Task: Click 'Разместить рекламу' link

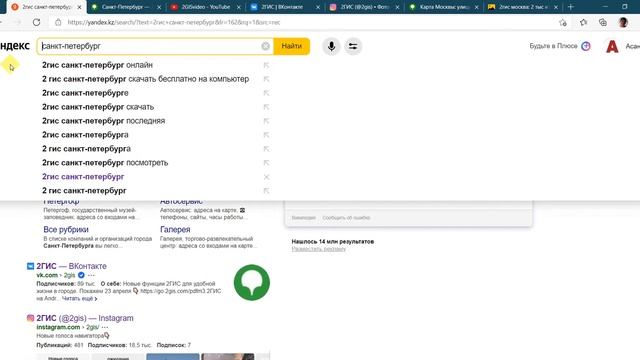Action: [x=318, y=249]
